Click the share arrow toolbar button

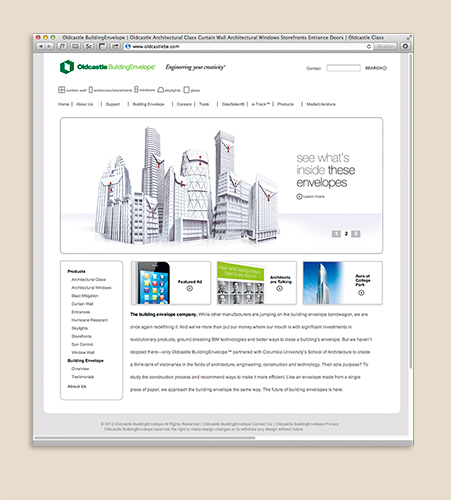[115, 46]
